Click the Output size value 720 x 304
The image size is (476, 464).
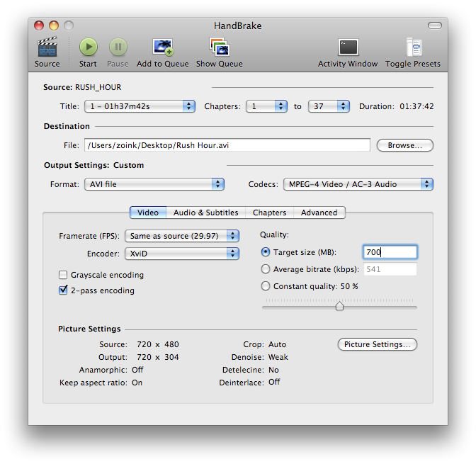coord(157,357)
